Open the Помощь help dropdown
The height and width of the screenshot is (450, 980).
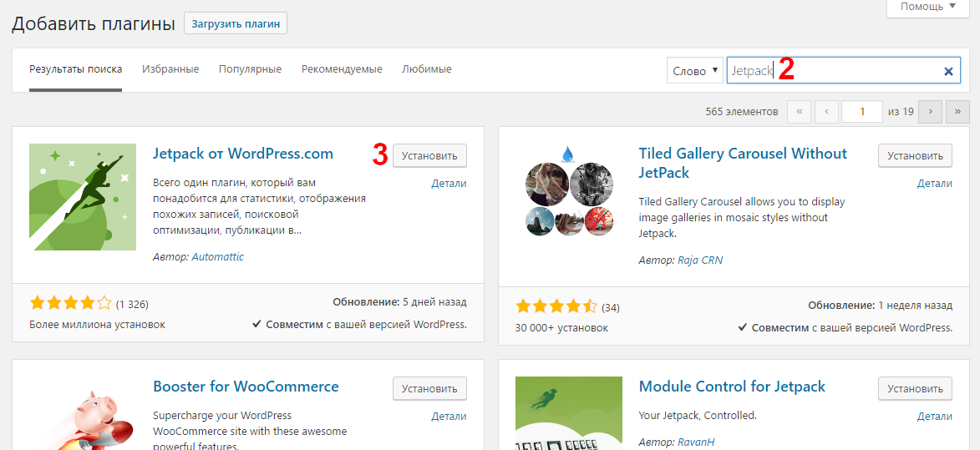point(927,7)
